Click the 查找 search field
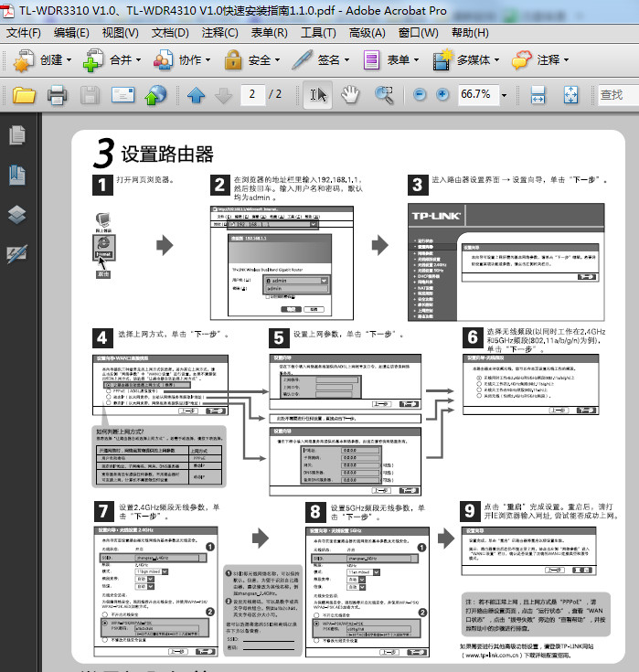 click(618, 95)
